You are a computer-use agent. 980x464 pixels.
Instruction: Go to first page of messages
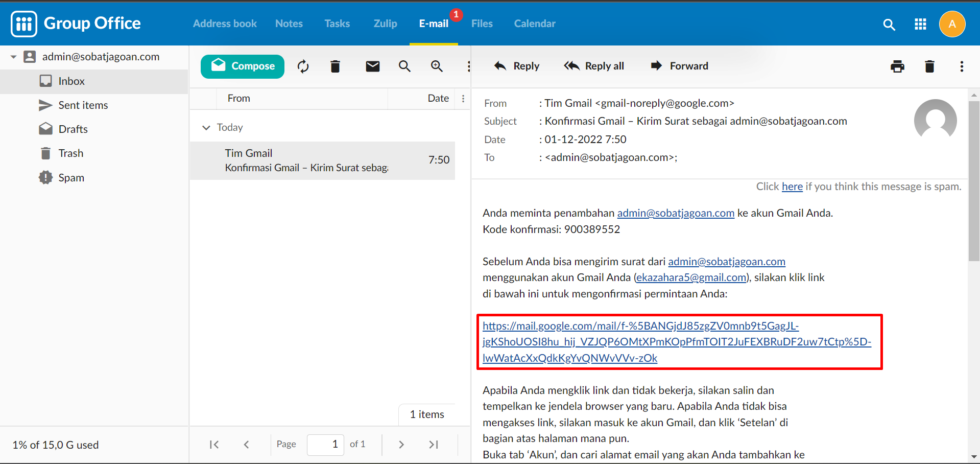[214, 445]
